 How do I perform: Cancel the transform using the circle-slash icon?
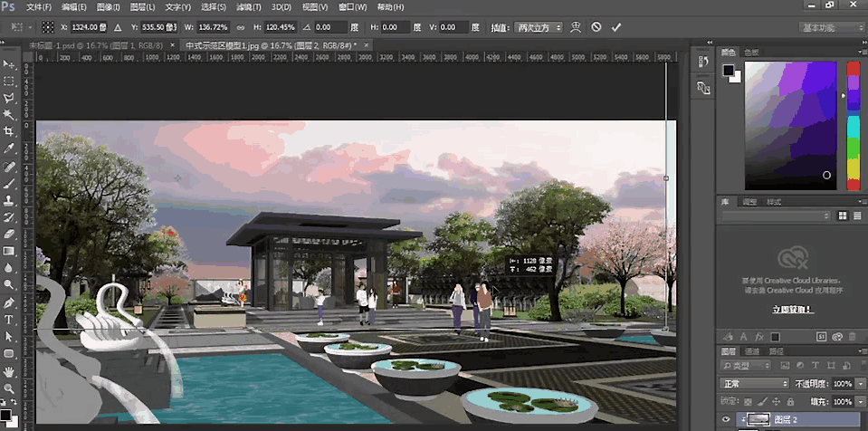[596, 27]
